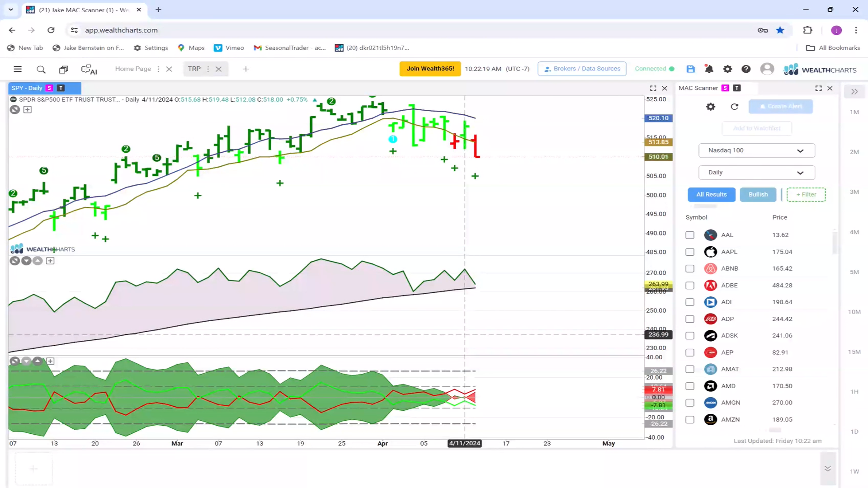The height and width of the screenshot is (488, 868).
Task: Open the user profile avatar
Action: [x=767, y=69]
